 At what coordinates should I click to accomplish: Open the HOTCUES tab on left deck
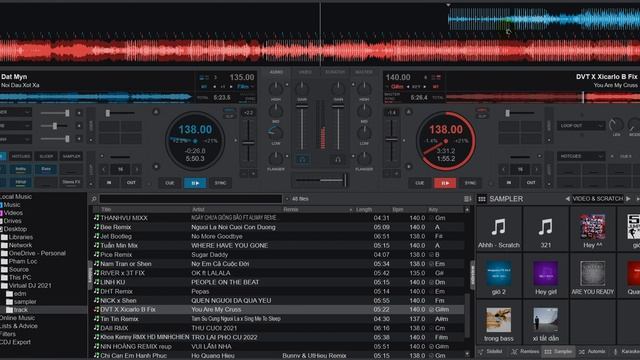click(21, 156)
